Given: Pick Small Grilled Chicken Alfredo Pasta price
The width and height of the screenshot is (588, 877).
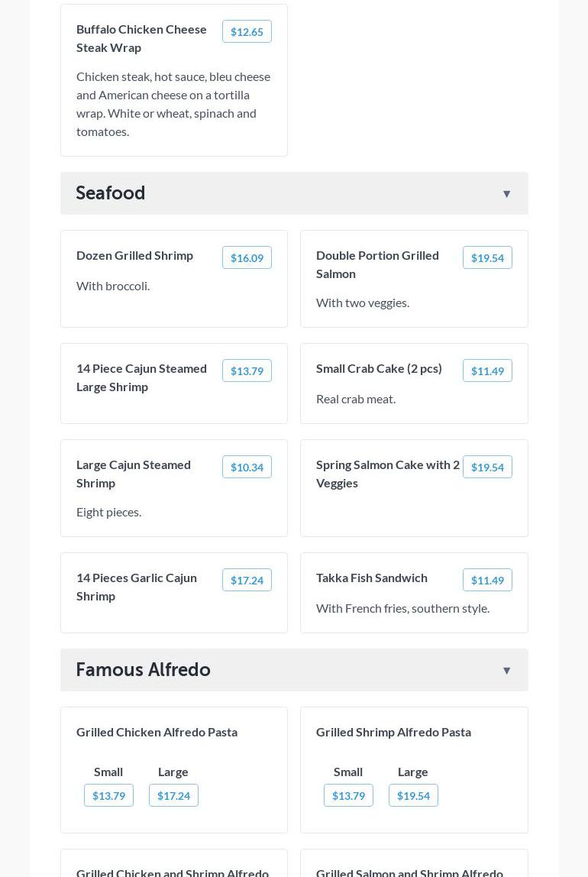Looking at the screenshot, I should (108, 795).
